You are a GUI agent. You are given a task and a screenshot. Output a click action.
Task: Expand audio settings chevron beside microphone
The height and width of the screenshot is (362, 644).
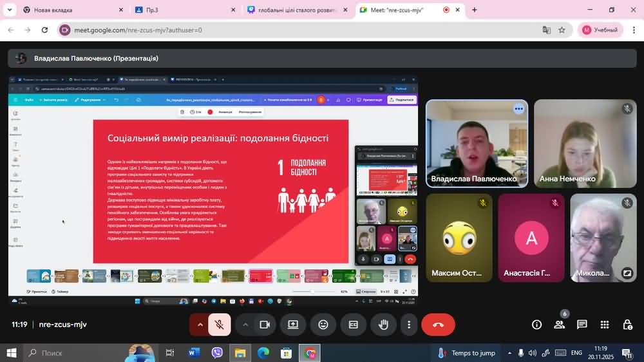tap(200, 325)
